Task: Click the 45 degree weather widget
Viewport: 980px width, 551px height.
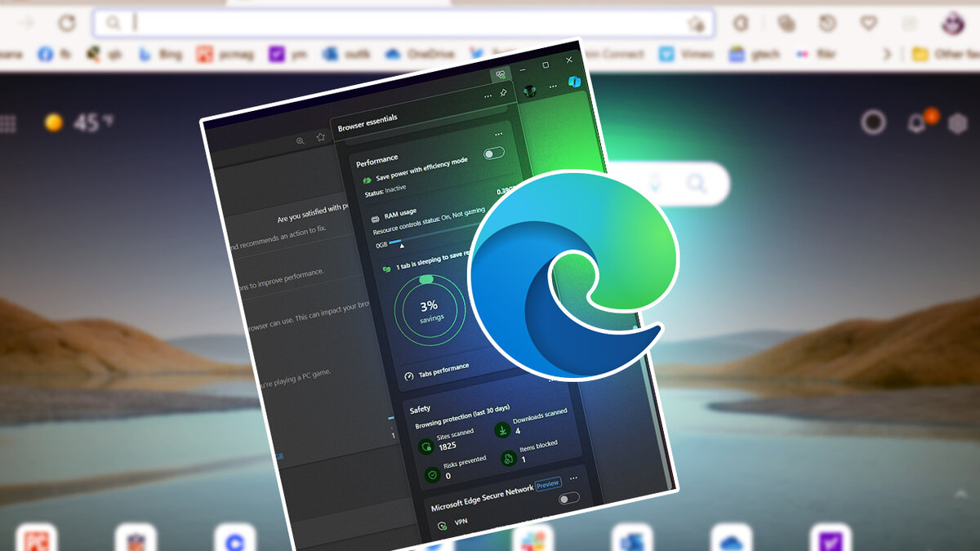Action: (x=79, y=122)
